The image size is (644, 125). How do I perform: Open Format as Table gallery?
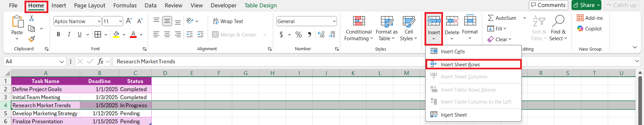[387, 28]
